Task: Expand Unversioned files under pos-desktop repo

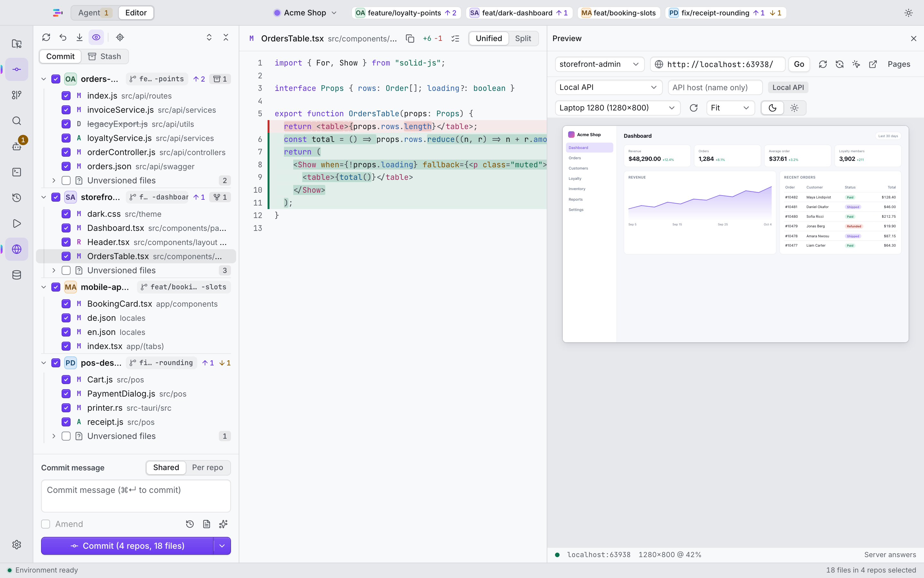Action: (x=54, y=436)
